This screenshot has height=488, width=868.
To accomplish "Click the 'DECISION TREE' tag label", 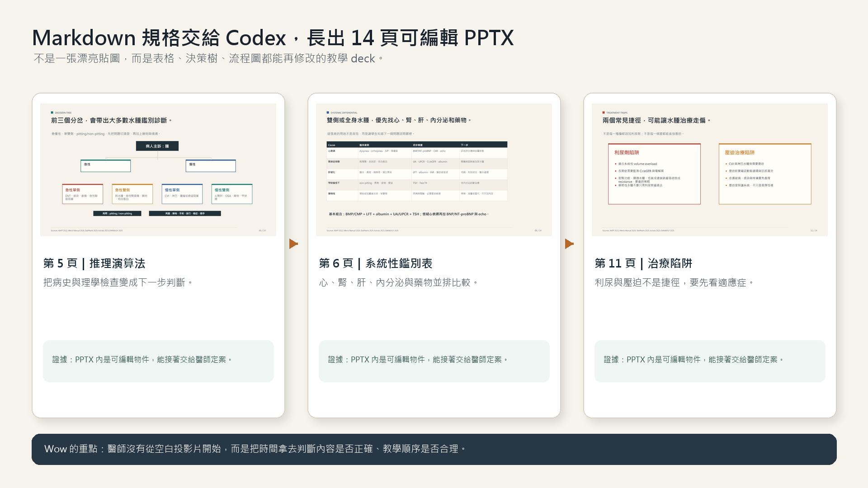I will click(x=63, y=113).
